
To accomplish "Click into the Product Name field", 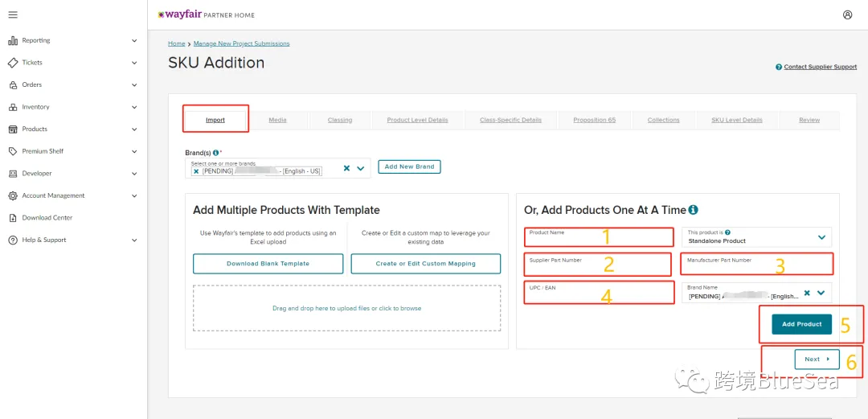I will click(x=599, y=237).
